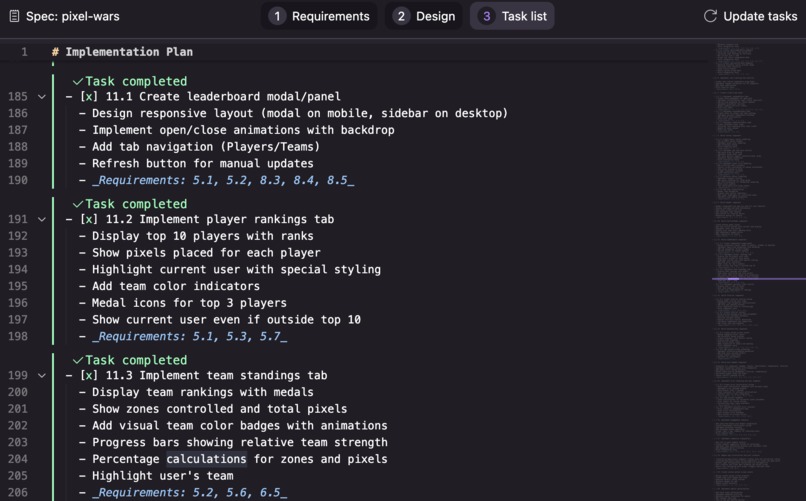The height and width of the screenshot is (501, 806).
Task: Click the checkmark icon above task 11.2
Action: click(78, 204)
